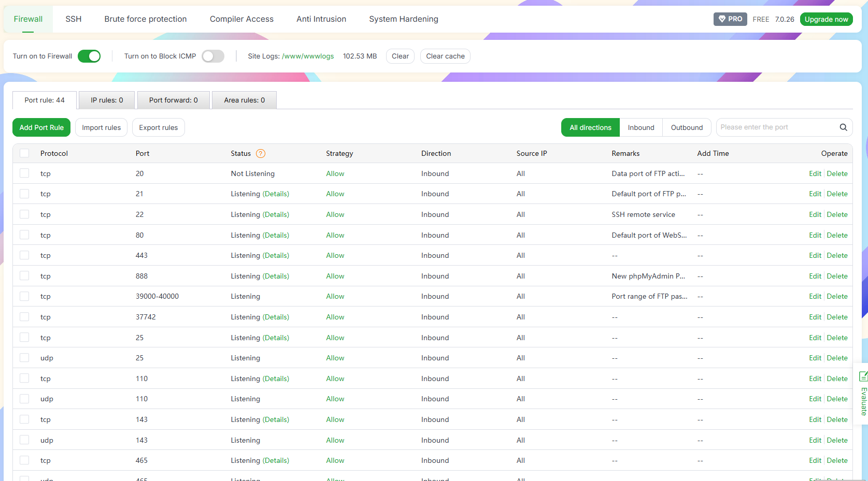View Details for port 22 listening status
The width and height of the screenshot is (868, 481).
pos(276,214)
